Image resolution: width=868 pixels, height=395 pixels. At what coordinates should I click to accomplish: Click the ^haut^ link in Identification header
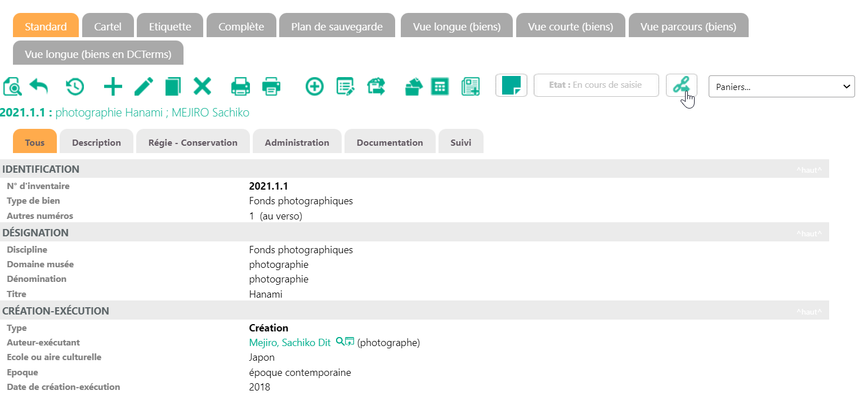click(x=808, y=170)
